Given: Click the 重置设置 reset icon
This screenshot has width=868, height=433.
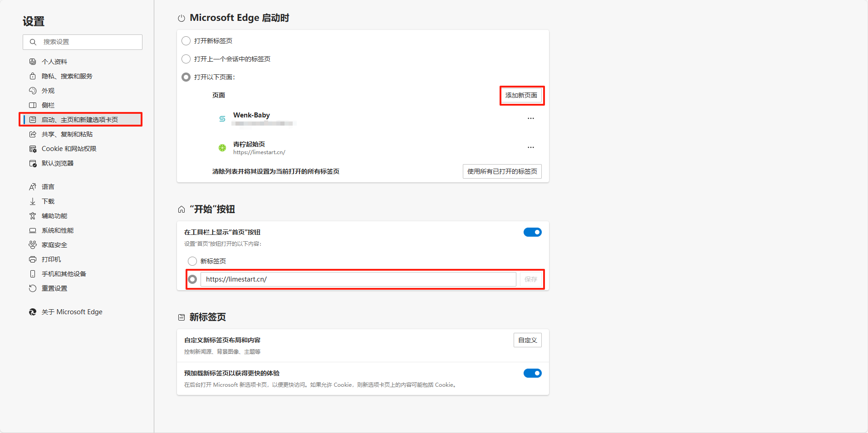Looking at the screenshot, I should (33, 288).
